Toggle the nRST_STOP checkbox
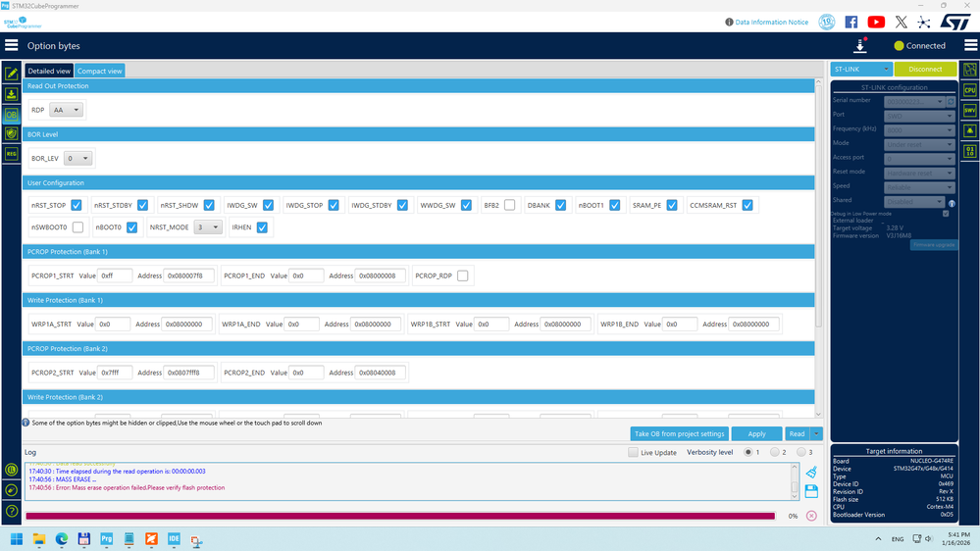This screenshot has height=551, width=980. click(77, 205)
